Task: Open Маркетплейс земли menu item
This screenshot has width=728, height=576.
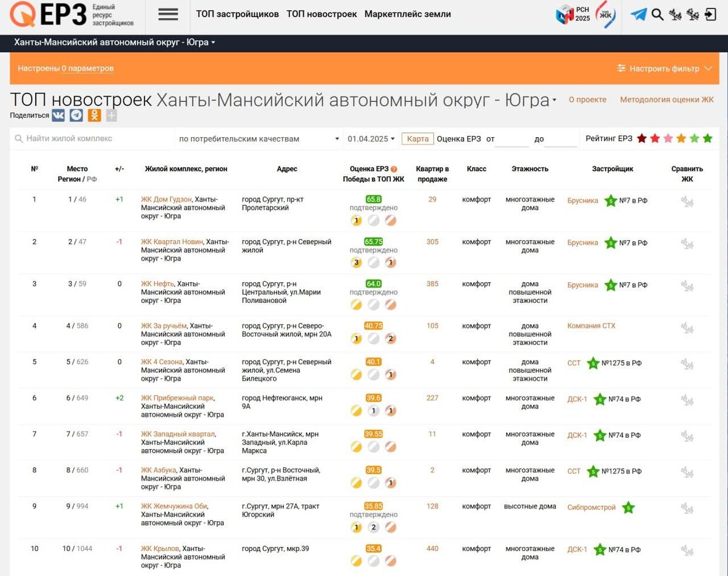Action: (x=408, y=14)
